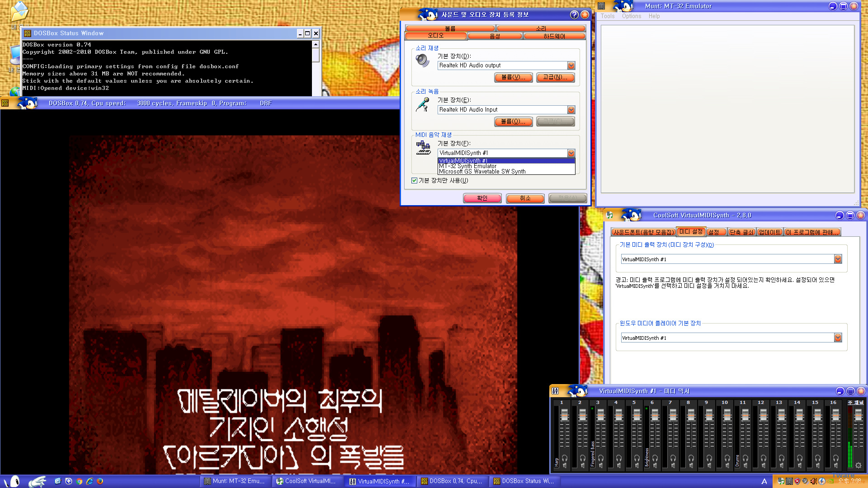Open the Tools menu in Munt
This screenshot has height=488, width=868.
coord(607,16)
